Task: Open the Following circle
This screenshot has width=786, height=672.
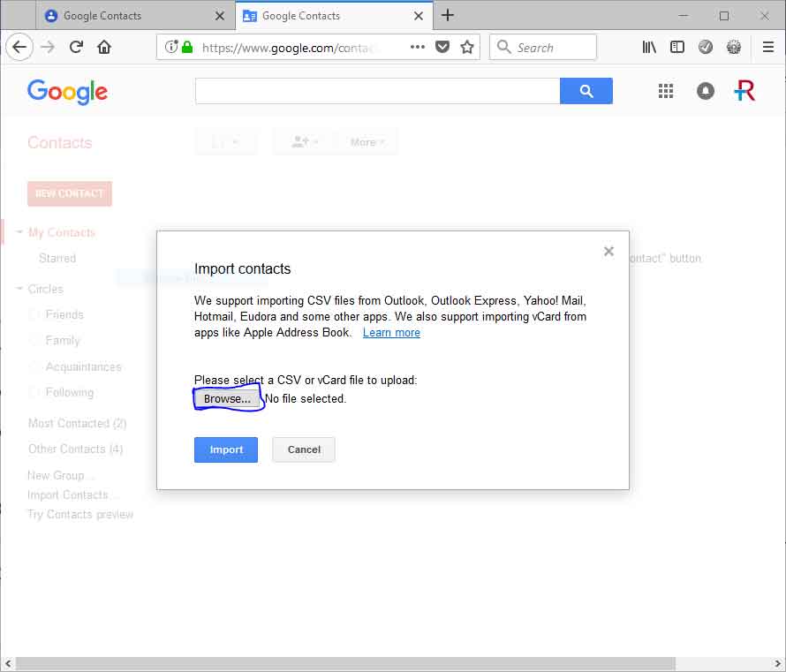Action: (x=70, y=392)
